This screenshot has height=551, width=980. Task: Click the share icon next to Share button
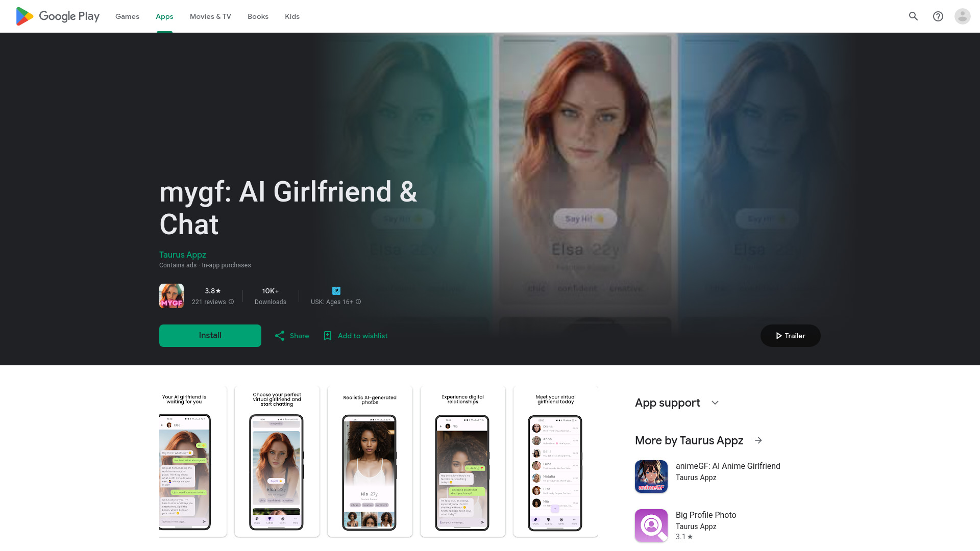point(279,336)
